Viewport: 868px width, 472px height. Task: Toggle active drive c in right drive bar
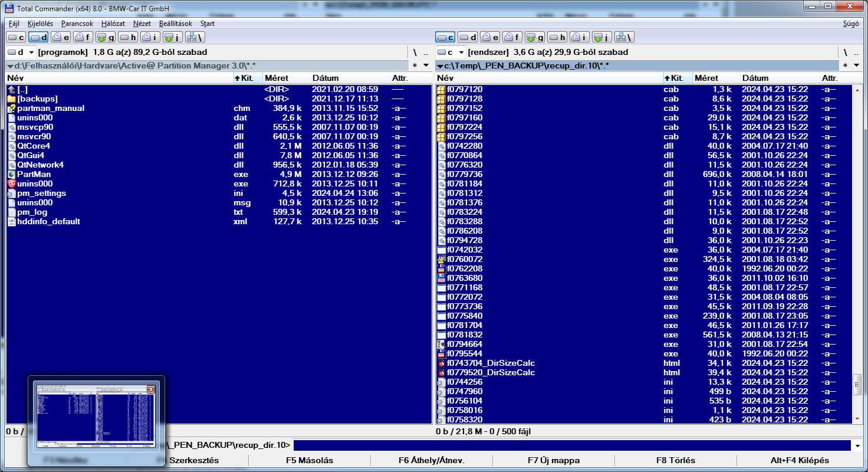[446, 37]
